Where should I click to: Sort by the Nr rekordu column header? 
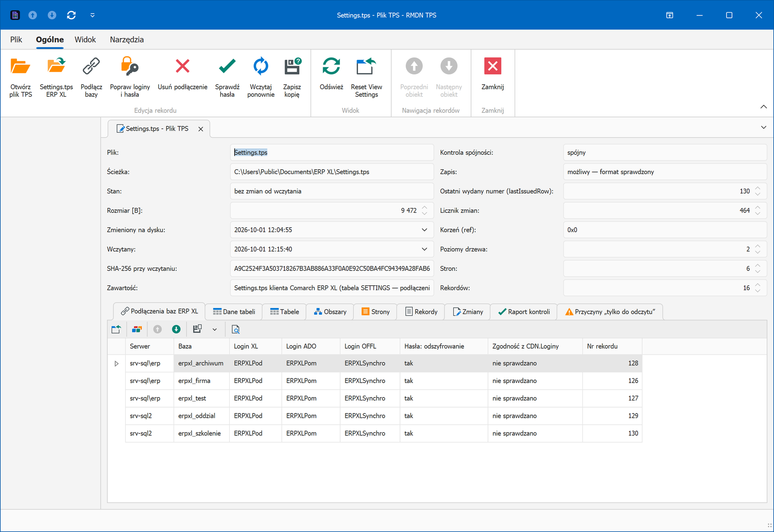coord(612,346)
